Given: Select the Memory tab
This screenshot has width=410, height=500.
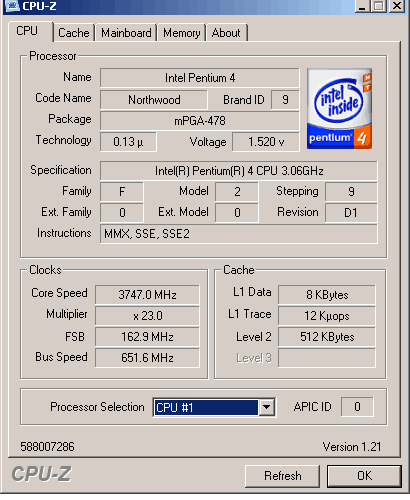Looking at the screenshot, I should coord(182,33).
